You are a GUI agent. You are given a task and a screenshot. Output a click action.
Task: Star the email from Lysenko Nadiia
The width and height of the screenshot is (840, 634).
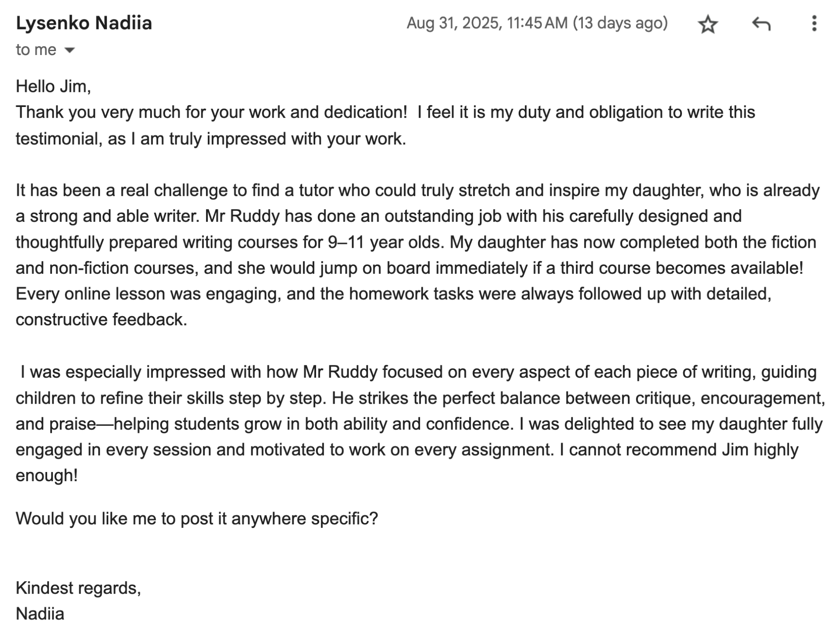(707, 24)
